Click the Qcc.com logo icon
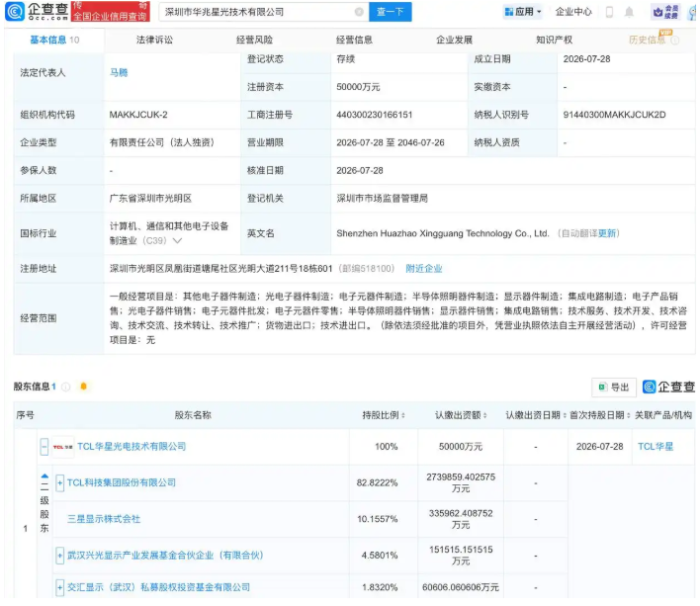The image size is (700, 606). click(15, 12)
